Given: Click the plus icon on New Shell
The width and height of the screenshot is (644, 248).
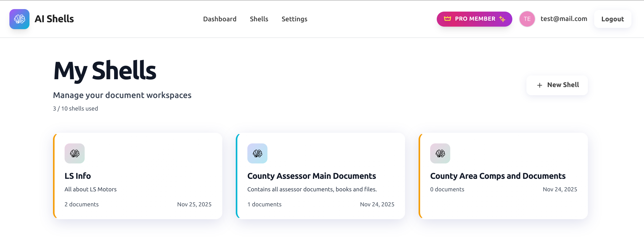Looking at the screenshot, I should pyautogui.click(x=540, y=85).
